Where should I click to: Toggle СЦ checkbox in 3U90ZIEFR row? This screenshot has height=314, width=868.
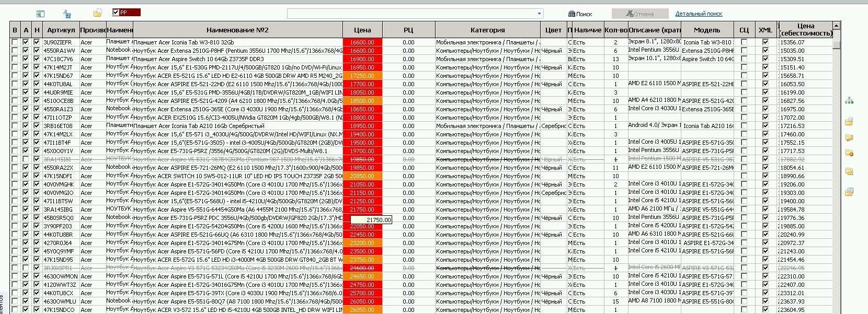click(744, 42)
